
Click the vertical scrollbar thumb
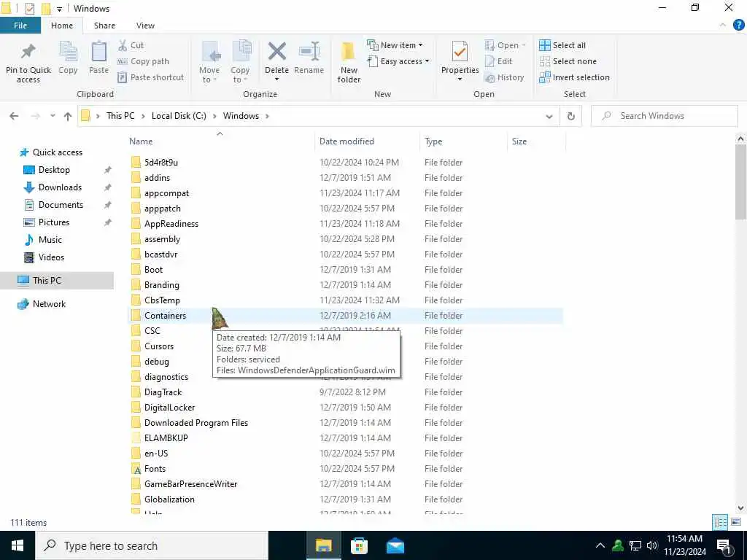point(740,182)
